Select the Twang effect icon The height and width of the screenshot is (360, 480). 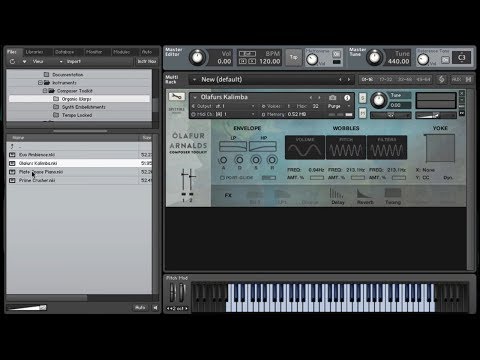pos(393,196)
